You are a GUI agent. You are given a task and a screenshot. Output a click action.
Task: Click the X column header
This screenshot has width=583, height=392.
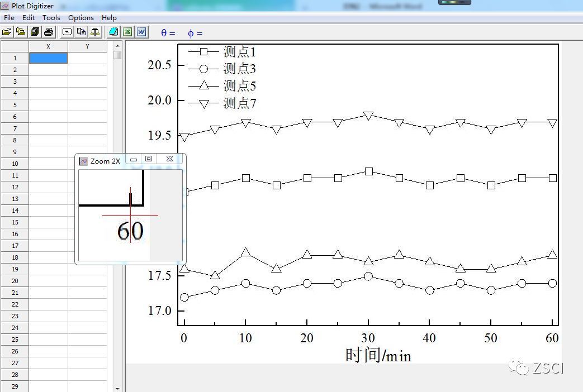(x=48, y=46)
